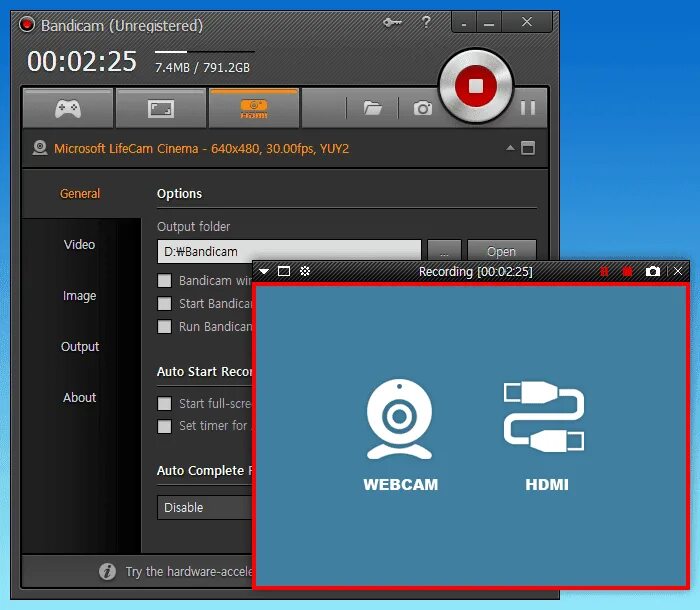Click red pause icon in recording window bar
Image resolution: width=700 pixels, height=610 pixels.
[x=604, y=271]
